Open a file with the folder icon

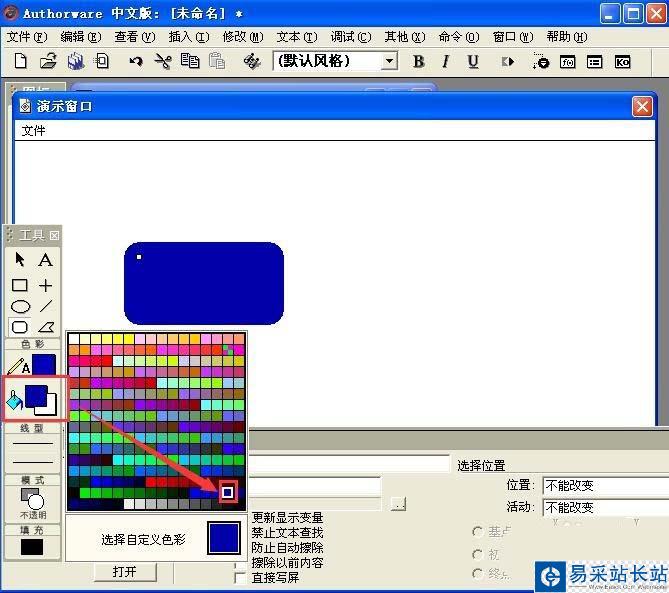point(48,61)
